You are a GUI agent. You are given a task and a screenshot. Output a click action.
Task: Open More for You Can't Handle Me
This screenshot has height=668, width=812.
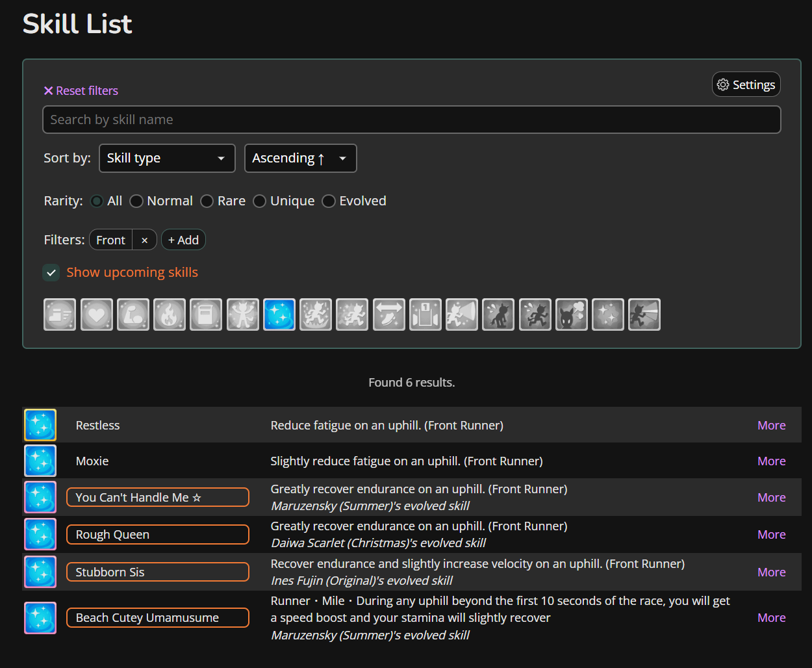coord(771,497)
